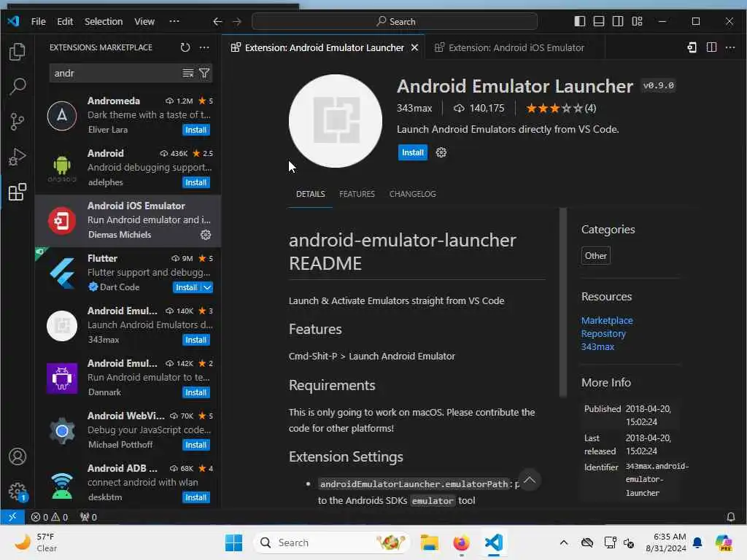747x560 pixels.
Task: Go back using the navigation arrow
Action: (x=217, y=21)
